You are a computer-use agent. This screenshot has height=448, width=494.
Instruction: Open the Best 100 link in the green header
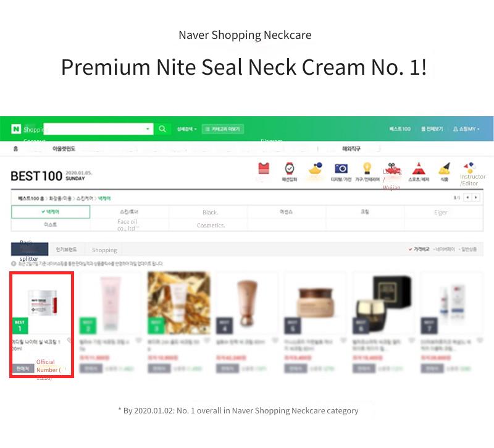click(400, 129)
